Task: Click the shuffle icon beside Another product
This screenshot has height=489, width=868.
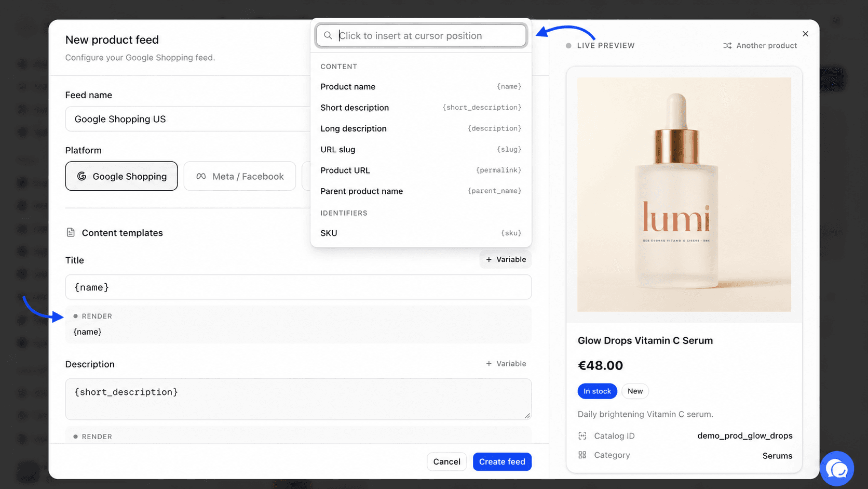Action: pyautogui.click(x=727, y=46)
